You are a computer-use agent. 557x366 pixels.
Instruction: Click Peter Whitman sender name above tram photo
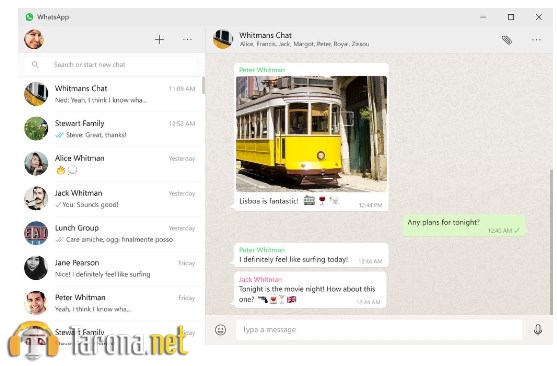262,70
